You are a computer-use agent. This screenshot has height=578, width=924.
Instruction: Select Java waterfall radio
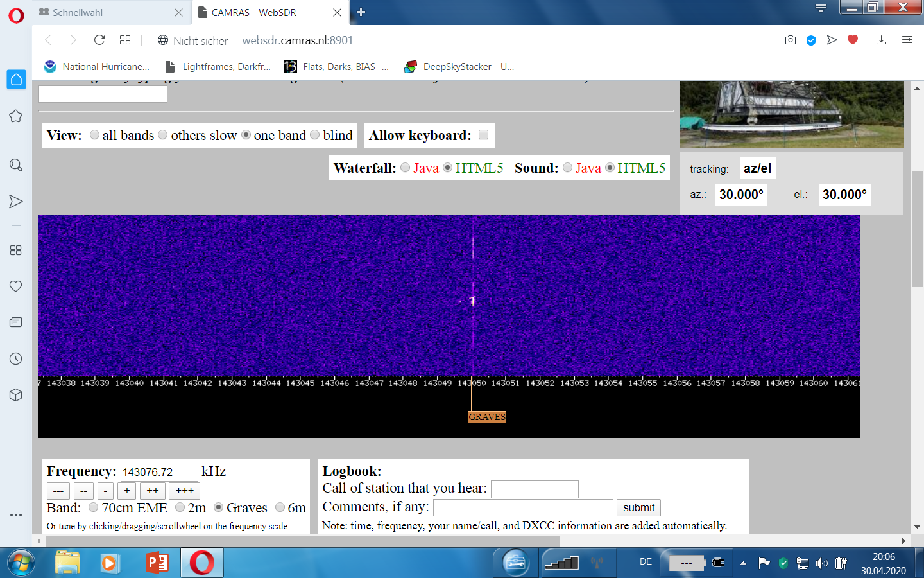pos(406,168)
